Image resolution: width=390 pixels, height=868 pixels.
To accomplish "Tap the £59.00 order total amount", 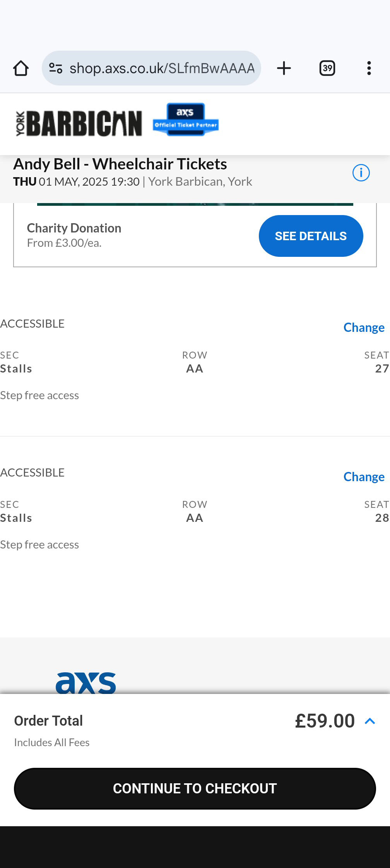I will pos(325,721).
